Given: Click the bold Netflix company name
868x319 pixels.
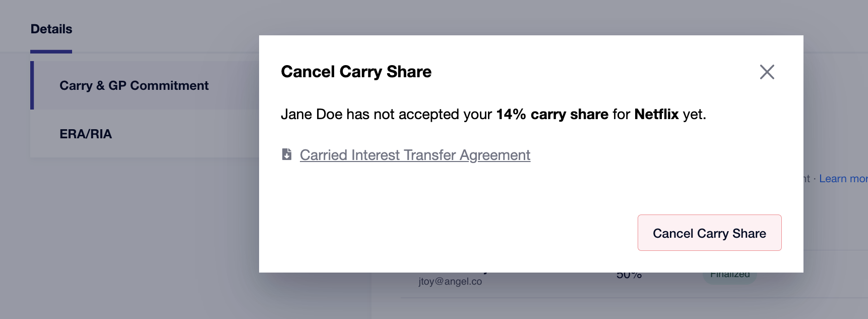Looking at the screenshot, I should coord(656,114).
